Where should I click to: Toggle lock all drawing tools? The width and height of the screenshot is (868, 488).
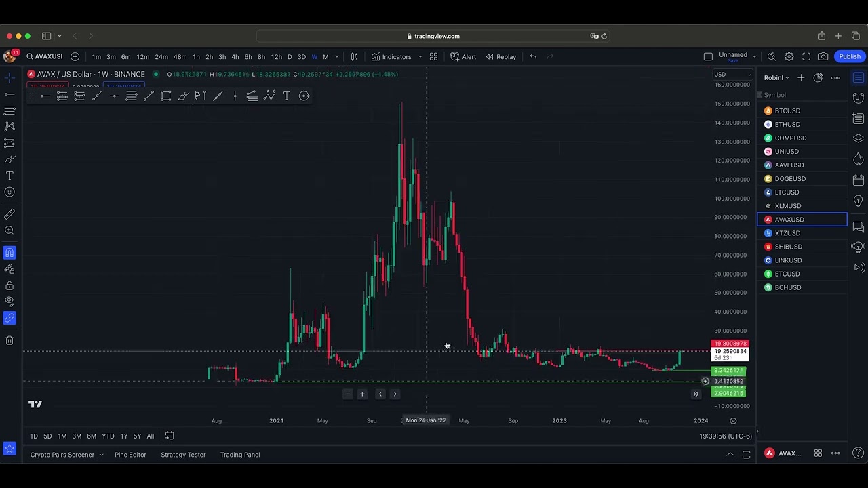pyautogui.click(x=9, y=285)
